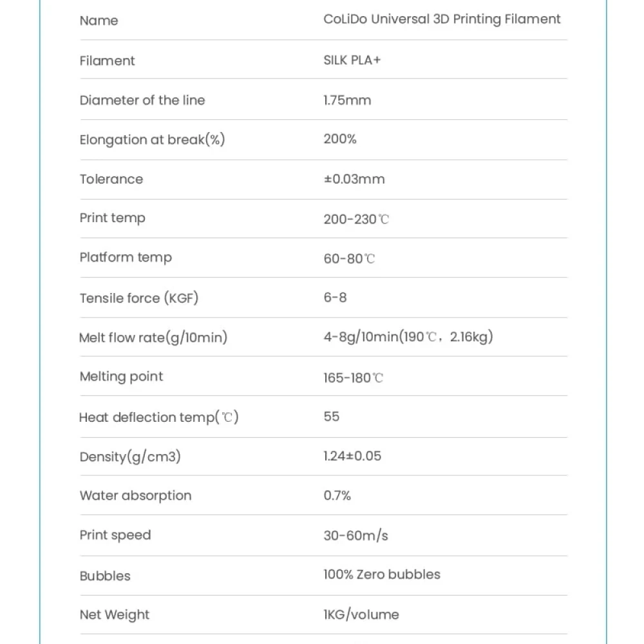
Task: Click the ±0.03mm tolerance value
Action: tap(354, 179)
